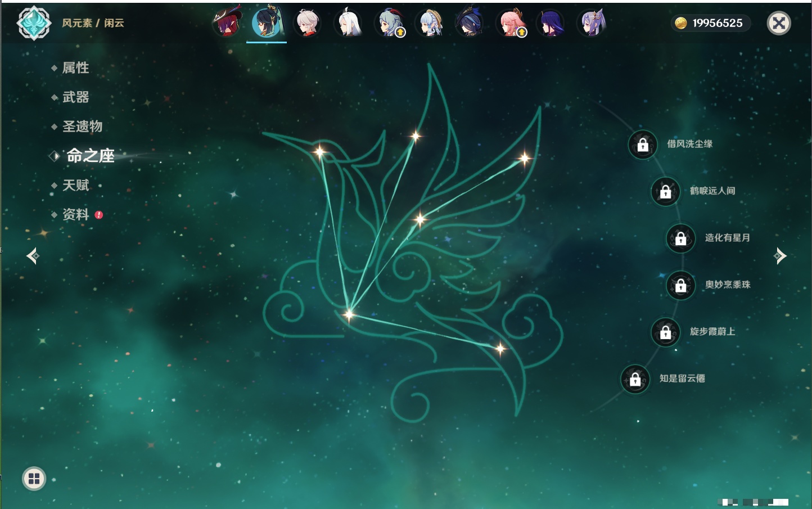
Task: Select the straw-hat Ayaka avatar
Action: (430, 22)
